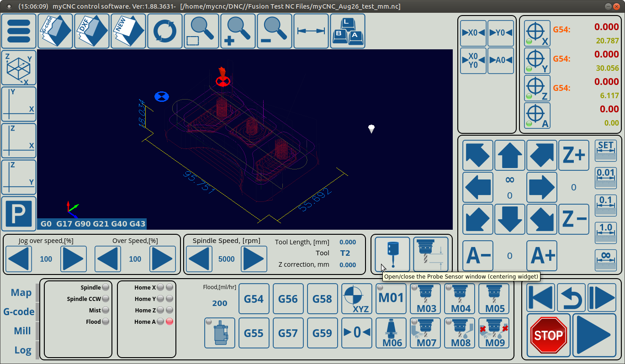
Task: Toggle M03 spindle clockwise
Action: tap(426, 299)
